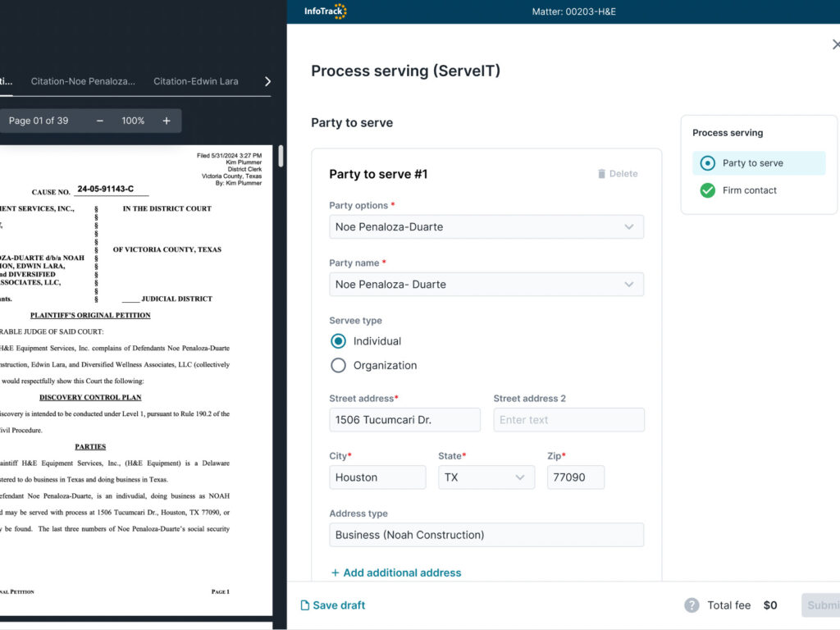Switch to the Citation-Edwin Lara tab
The height and width of the screenshot is (630, 840).
click(x=194, y=81)
